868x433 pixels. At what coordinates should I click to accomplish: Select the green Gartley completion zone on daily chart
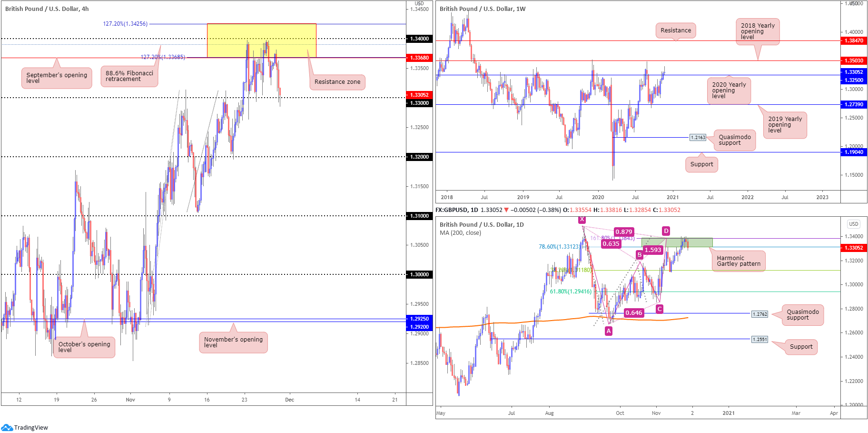(x=677, y=242)
